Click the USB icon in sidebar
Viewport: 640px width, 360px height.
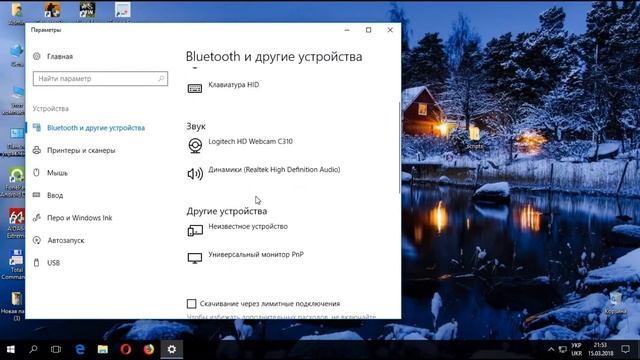coord(36,262)
